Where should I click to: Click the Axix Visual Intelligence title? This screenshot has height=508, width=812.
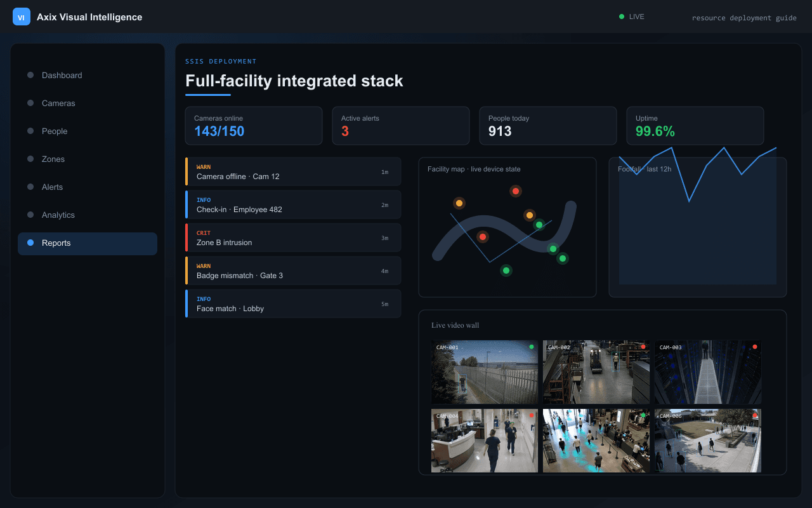coord(89,17)
